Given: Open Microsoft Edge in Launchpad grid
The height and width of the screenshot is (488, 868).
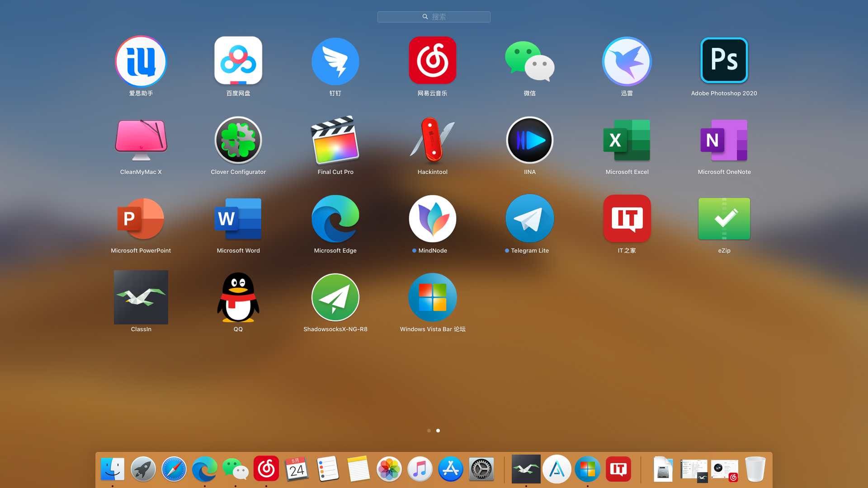Looking at the screenshot, I should (335, 218).
